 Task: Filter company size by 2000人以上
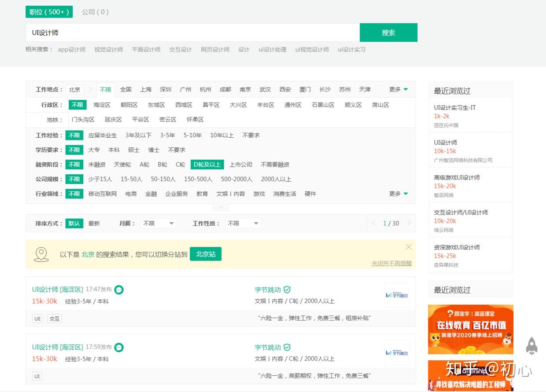click(276, 179)
